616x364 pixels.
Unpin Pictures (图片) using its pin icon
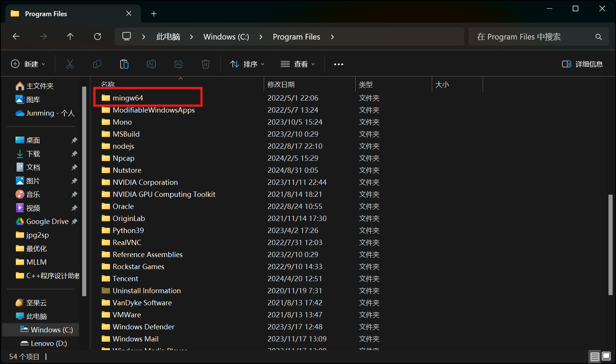click(x=74, y=181)
